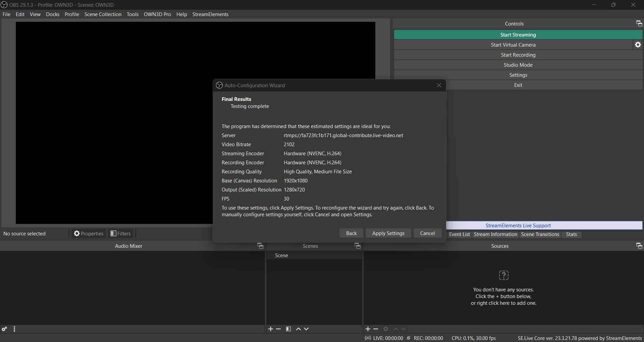Add a new source with plus icon
Screen dimensions: 644x342
coord(368,329)
